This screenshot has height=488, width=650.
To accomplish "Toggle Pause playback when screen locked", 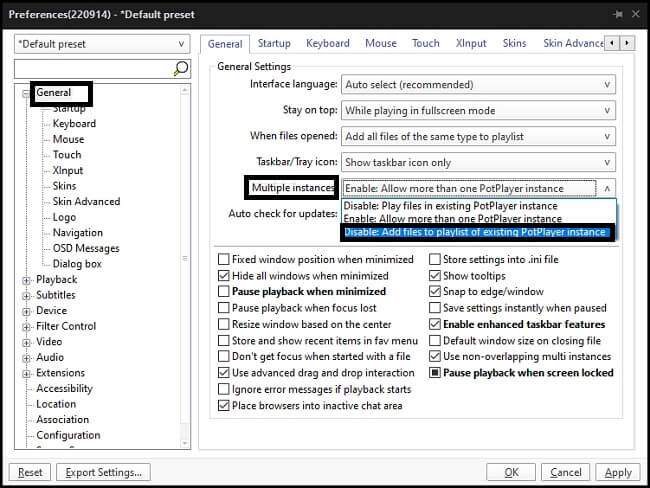I will [434, 373].
